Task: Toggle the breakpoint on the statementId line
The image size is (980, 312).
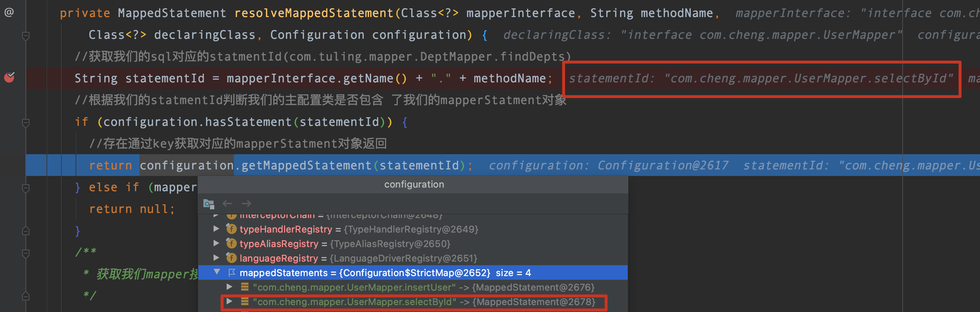Action: 9,78
